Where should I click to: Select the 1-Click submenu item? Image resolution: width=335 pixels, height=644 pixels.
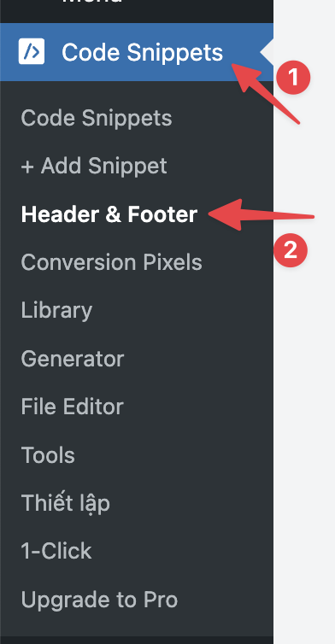56,551
